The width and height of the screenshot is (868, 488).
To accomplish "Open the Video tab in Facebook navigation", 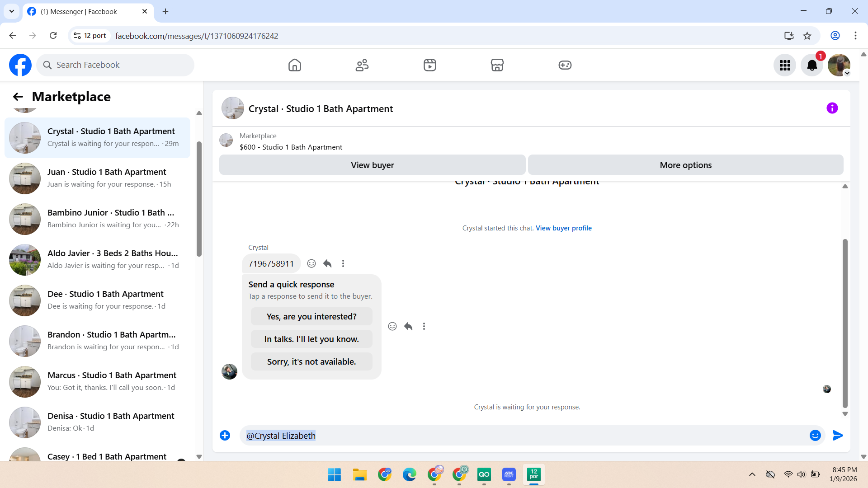I will [x=429, y=65].
